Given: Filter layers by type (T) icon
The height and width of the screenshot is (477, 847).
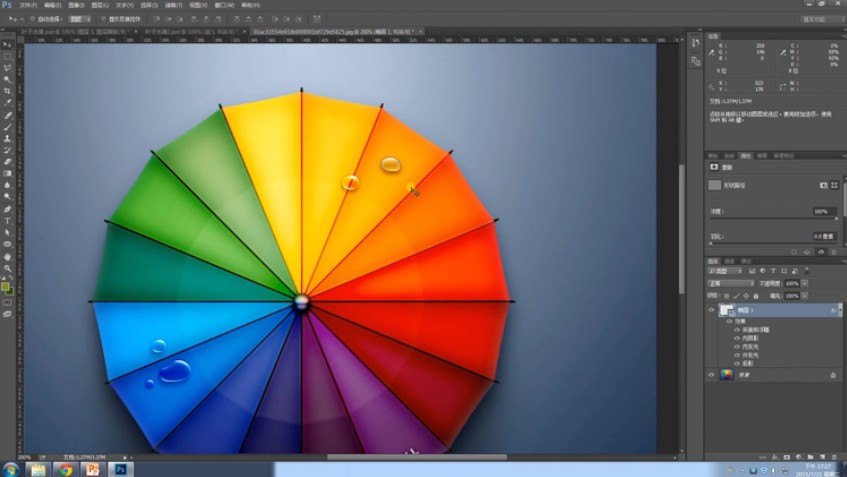Looking at the screenshot, I should 773,271.
